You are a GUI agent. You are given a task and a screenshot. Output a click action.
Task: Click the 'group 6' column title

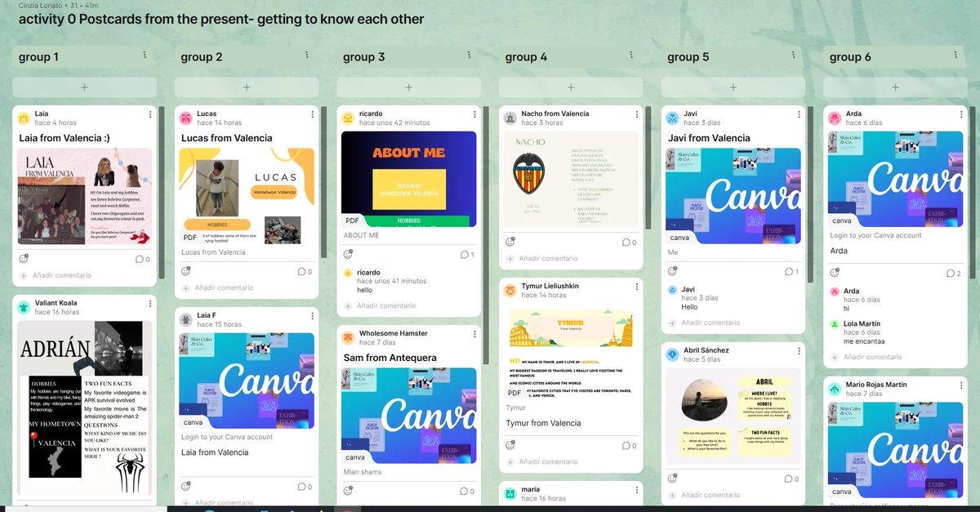click(x=850, y=57)
